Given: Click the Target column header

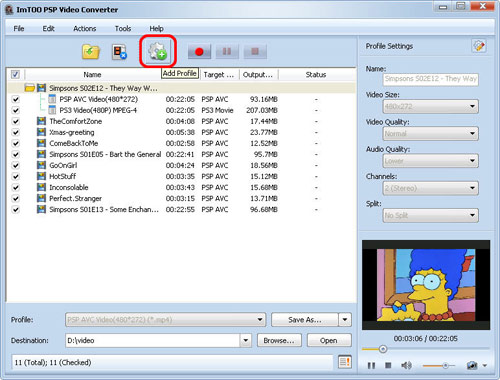Looking at the screenshot, I should pos(219,74).
